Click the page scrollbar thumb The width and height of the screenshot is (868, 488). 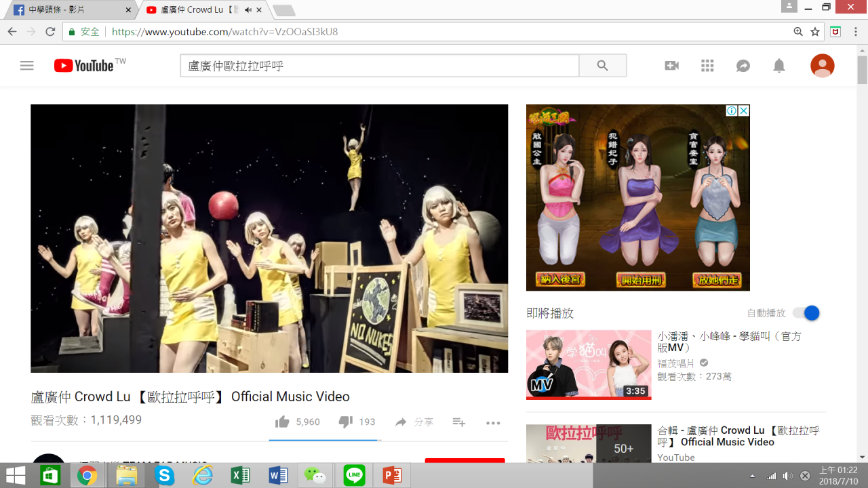point(862,70)
